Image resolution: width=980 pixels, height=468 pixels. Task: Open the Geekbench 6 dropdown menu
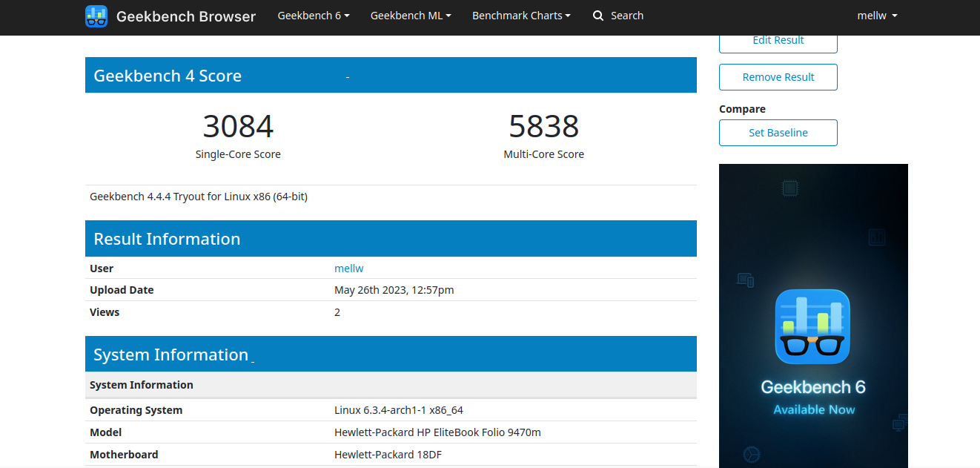tap(314, 16)
